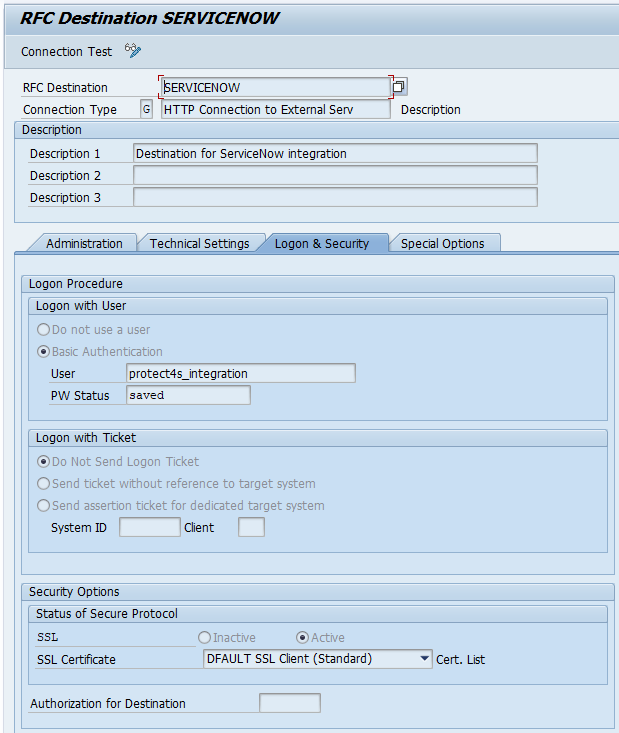Open the Administration tab
The image size is (619, 733).
point(84,244)
